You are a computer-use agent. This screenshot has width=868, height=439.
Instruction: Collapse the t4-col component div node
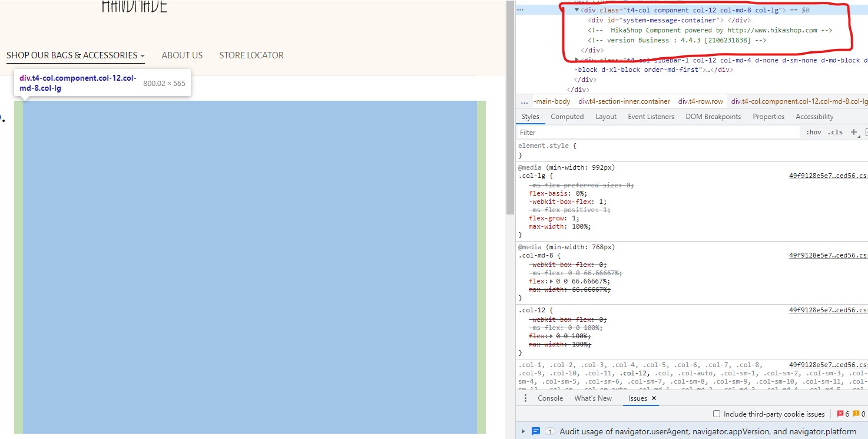click(577, 10)
